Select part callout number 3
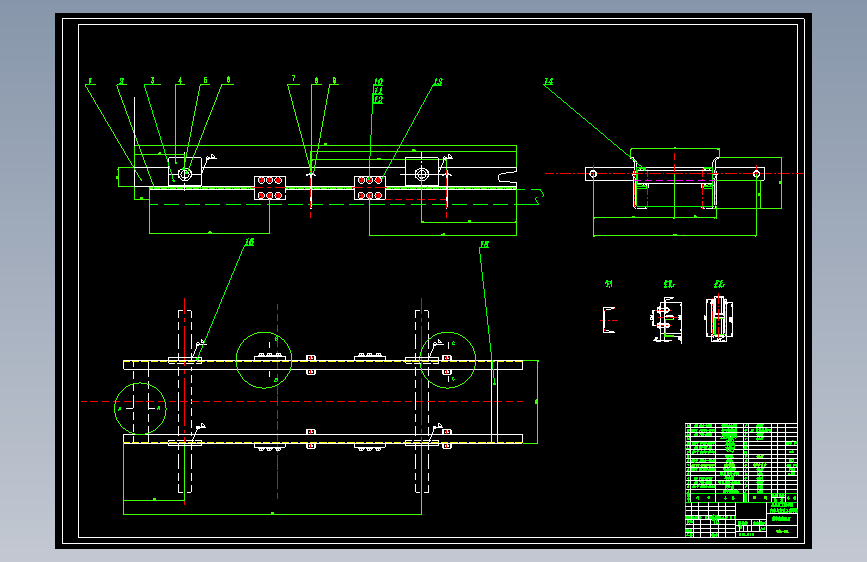 click(x=153, y=81)
